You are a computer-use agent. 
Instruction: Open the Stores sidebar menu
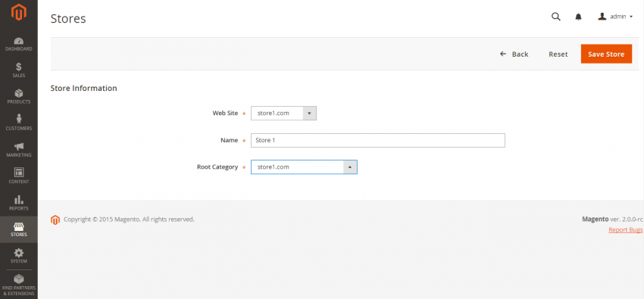18,229
